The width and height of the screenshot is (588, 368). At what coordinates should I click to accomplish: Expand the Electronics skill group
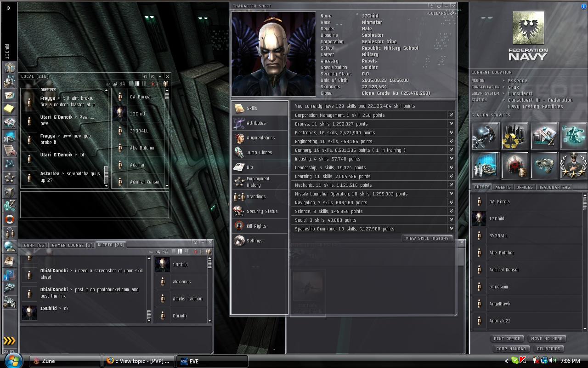pyautogui.click(x=451, y=132)
